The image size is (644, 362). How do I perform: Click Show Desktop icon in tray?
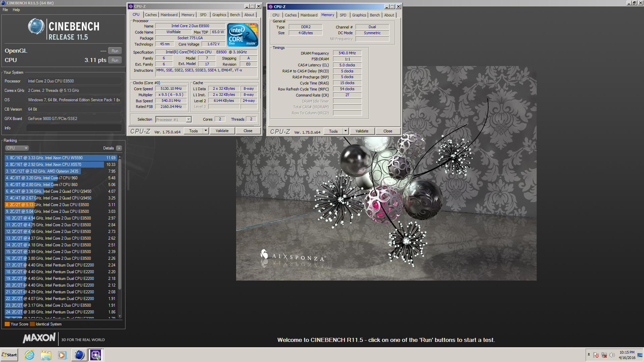pyautogui.click(x=640, y=355)
